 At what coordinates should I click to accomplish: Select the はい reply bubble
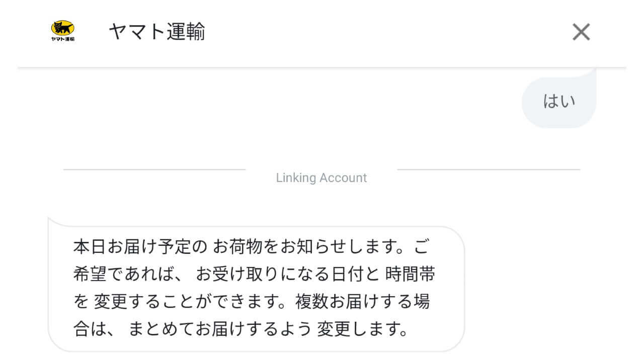(559, 102)
